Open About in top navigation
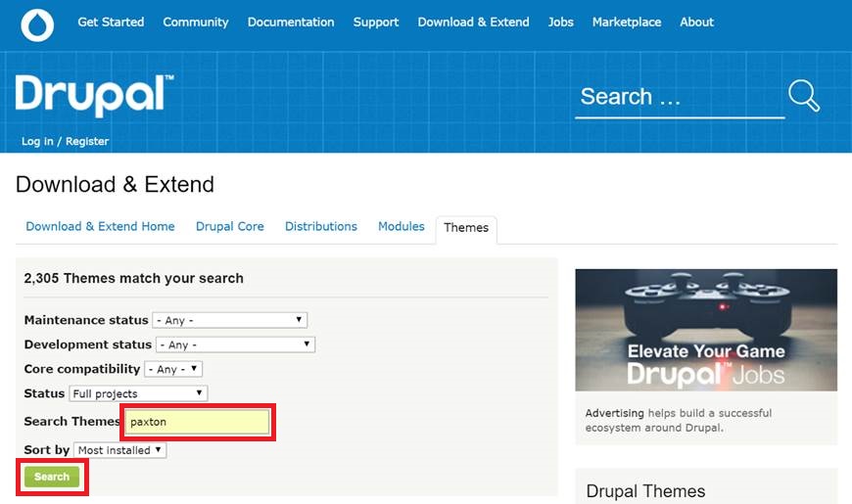This screenshot has height=504, width=852. point(696,23)
